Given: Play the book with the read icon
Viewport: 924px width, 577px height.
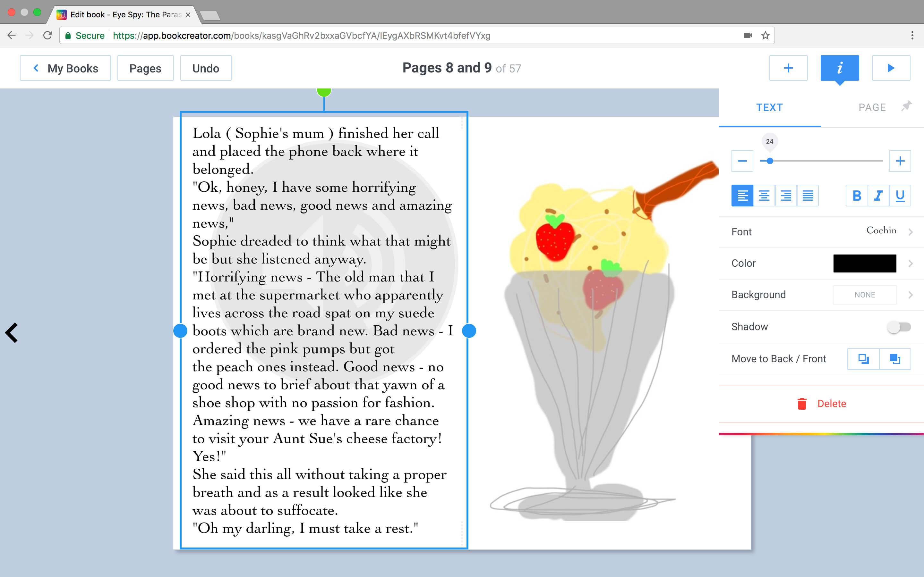Looking at the screenshot, I should tap(891, 68).
